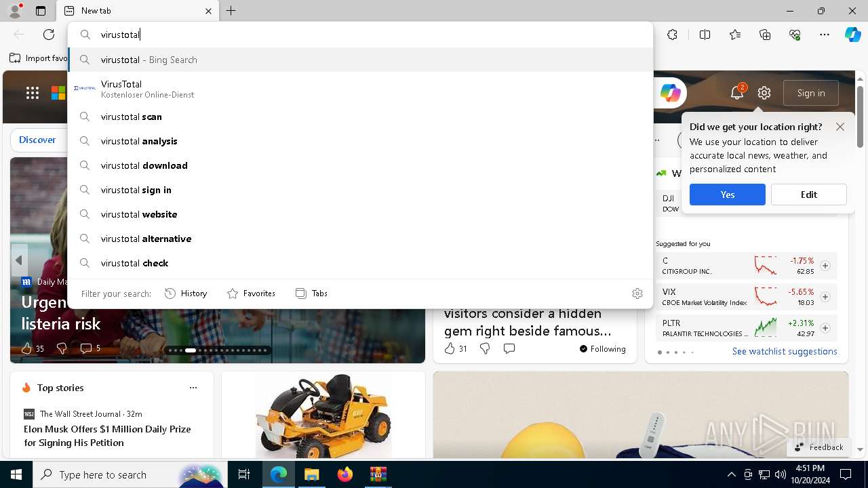Choose virustotal sign in suggestion
Image resolution: width=868 pixels, height=488 pixels.
point(361,190)
